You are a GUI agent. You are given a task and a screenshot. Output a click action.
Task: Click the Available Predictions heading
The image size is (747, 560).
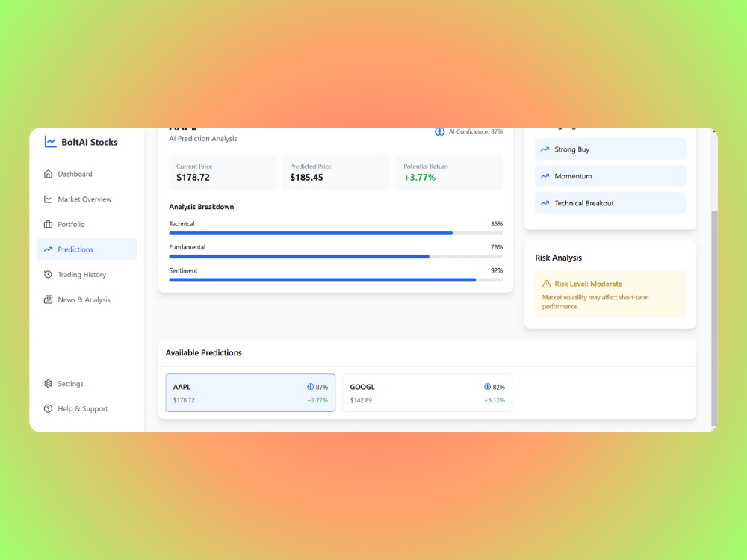pyautogui.click(x=203, y=353)
